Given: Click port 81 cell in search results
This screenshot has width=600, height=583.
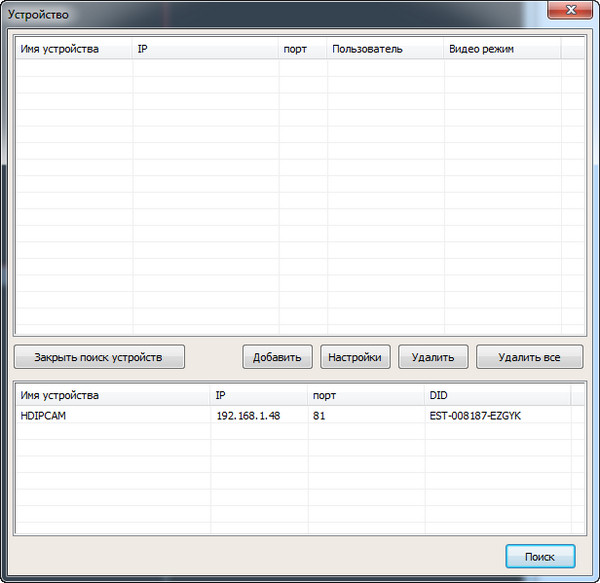Looking at the screenshot, I should click(x=319, y=415).
